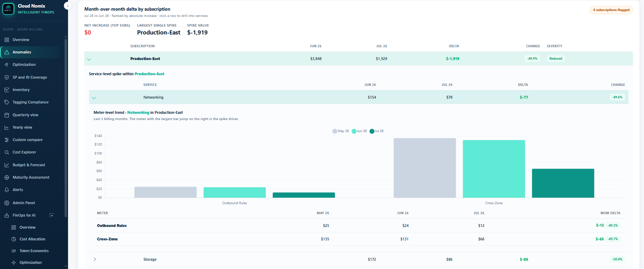Screen dimensions: 644x269
Task: Toggle the Jun 26 legend swatch
Action: (x=354, y=131)
